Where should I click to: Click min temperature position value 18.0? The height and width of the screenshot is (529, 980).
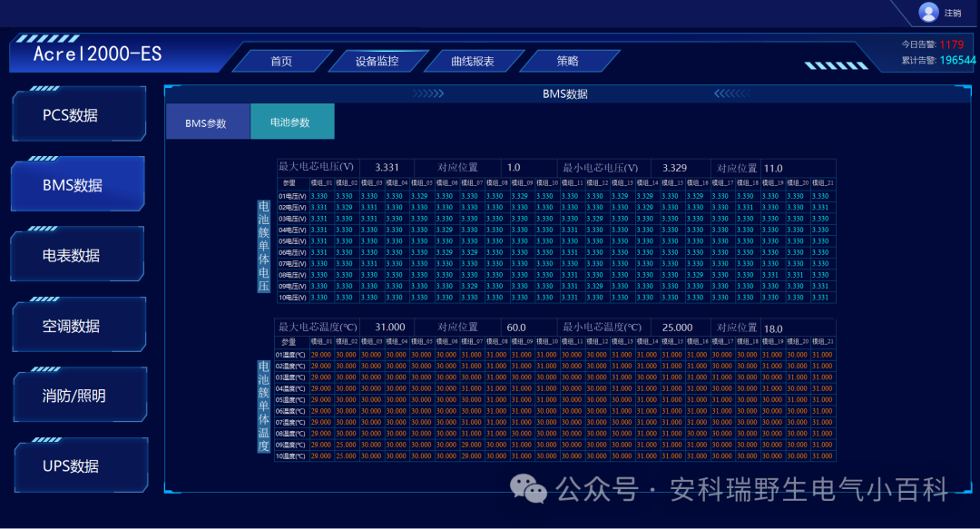click(773, 328)
